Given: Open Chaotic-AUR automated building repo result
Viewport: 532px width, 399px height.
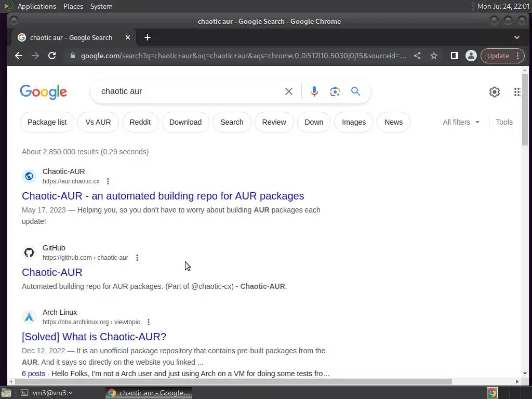Looking at the screenshot, I should point(163,196).
